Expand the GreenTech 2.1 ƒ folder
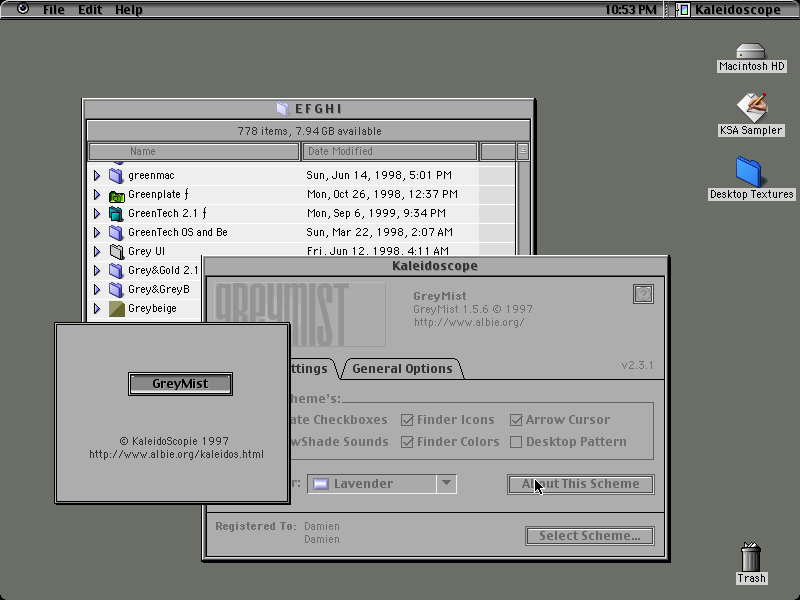Screen dimensions: 800x600 97,213
